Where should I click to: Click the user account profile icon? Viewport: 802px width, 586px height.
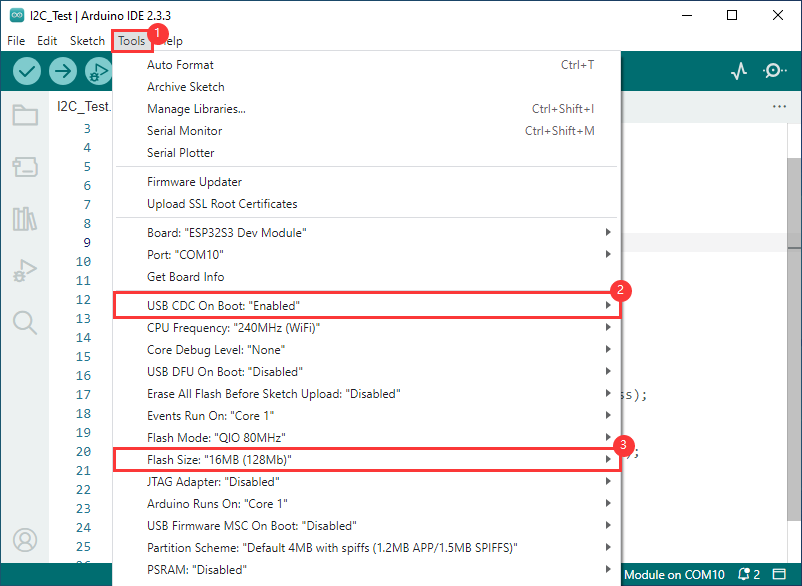tap(25, 540)
